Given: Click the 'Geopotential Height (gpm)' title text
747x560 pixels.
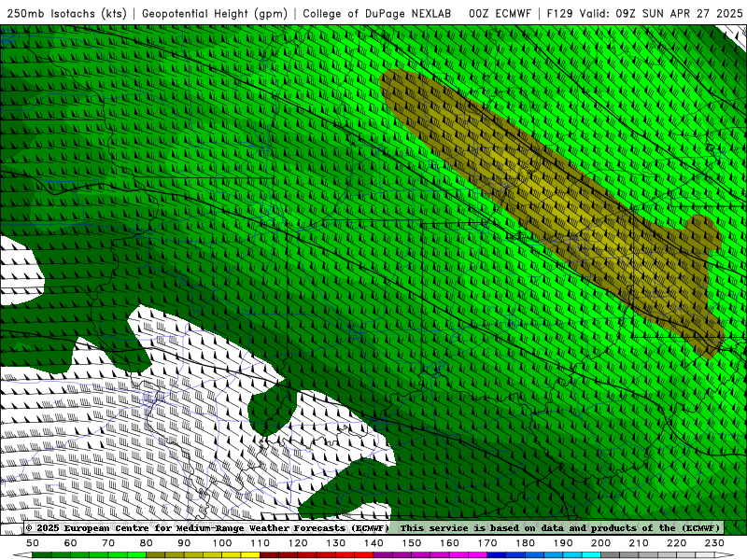Looking at the screenshot, I should 215,13.
